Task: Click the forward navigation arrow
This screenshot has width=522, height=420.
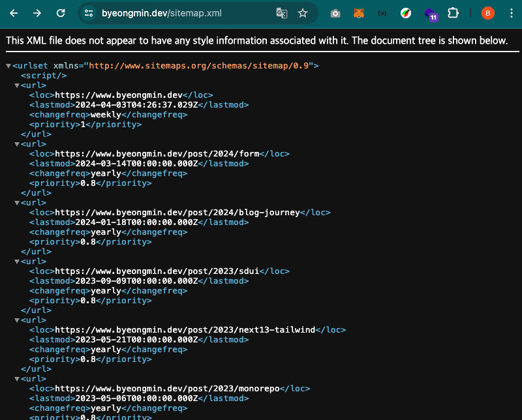Action: pyautogui.click(x=37, y=13)
